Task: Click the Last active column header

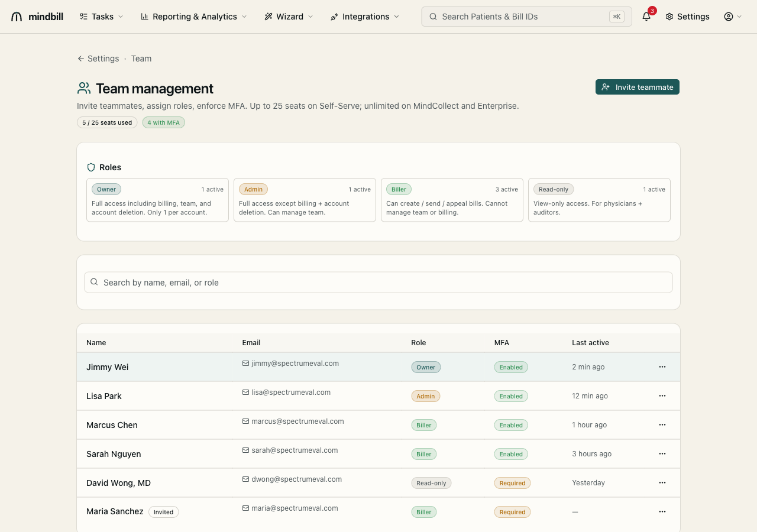Action: (x=590, y=342)
